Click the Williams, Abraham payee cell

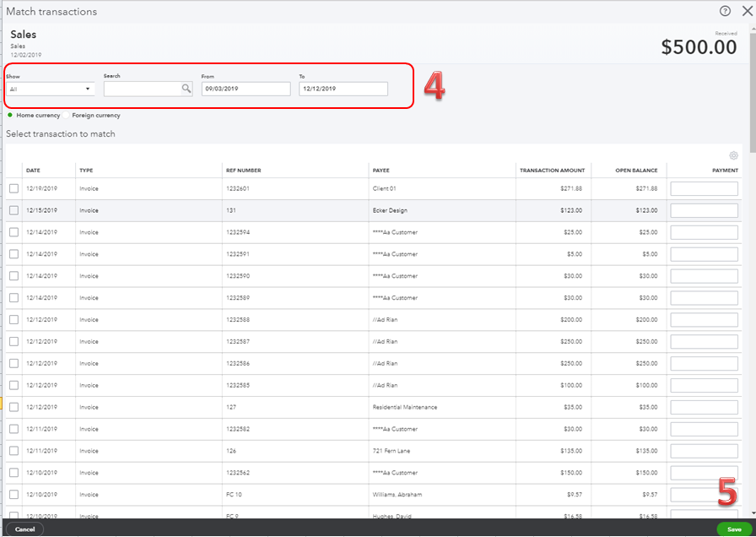397,495
